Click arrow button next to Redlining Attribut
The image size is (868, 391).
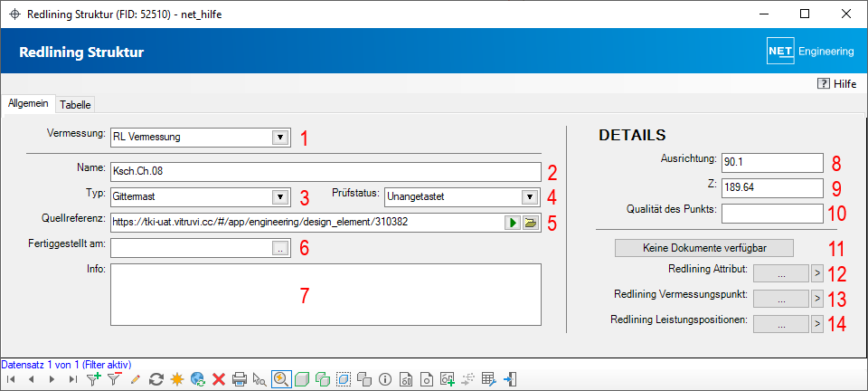pos(817,273)
